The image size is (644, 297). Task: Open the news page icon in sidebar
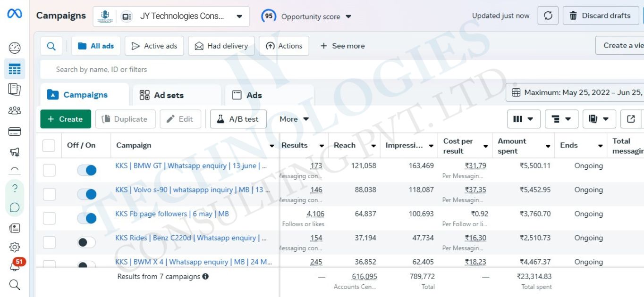(x=15, y=228)
